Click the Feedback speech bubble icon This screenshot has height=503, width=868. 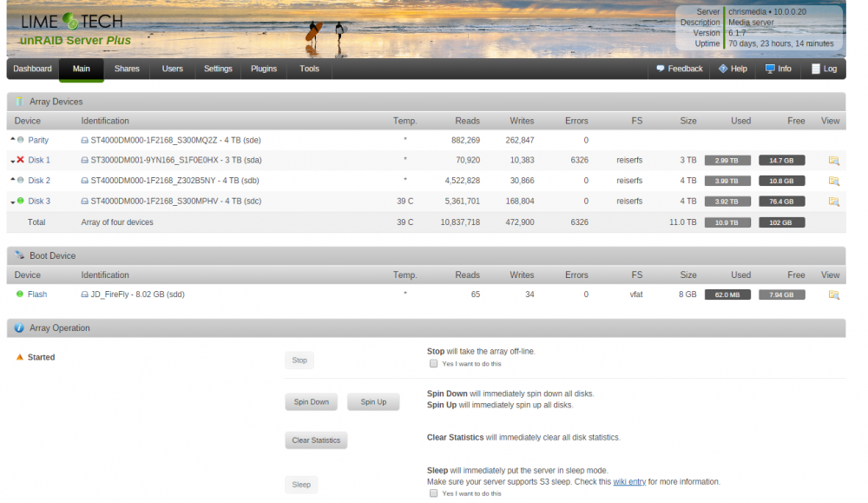point(660,69)
